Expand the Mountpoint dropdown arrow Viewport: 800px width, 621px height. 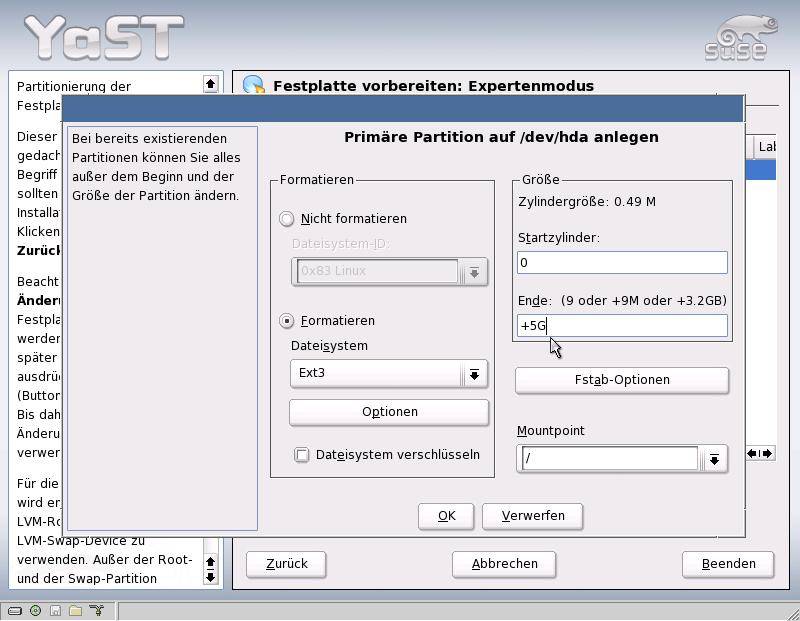pyautogui.click(x=714, y=459)
